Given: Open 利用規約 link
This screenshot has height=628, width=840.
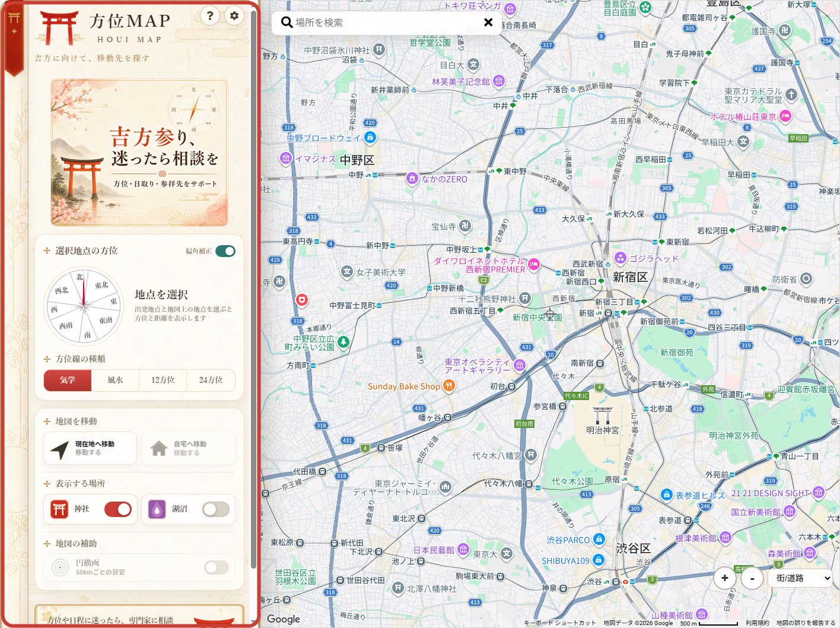Looking at the screenshot, I should coord(758,623).
